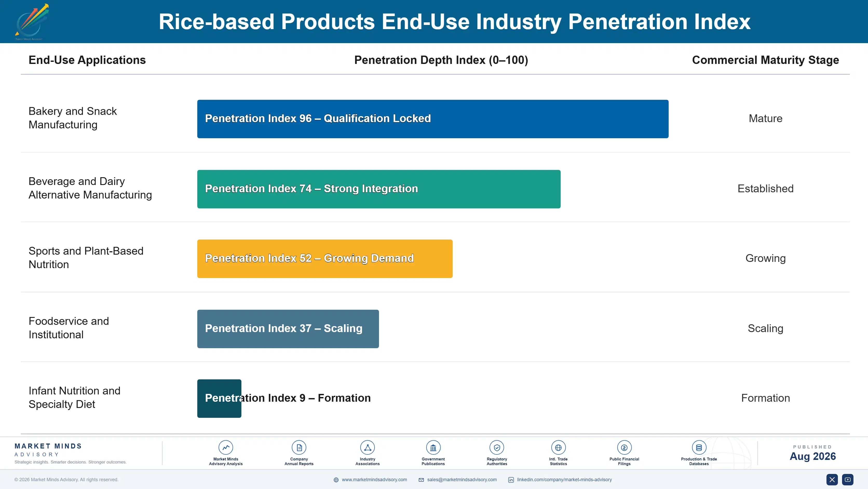The width and height of the screenshot is (868, 489).
Task: Open linkedin.com/company/market-minds-advisory link
Action: (564, 480)
